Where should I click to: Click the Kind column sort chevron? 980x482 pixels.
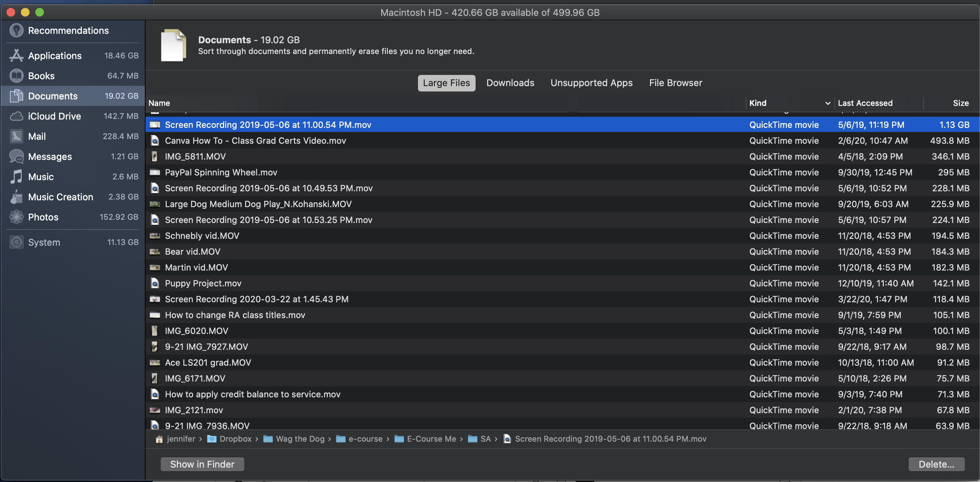pos(827,103)
